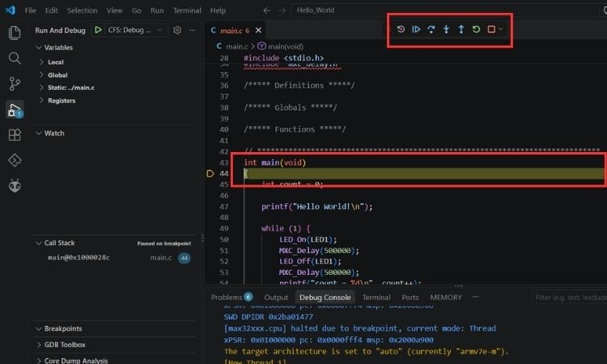The height and width of the screenshot is (364, 607).
Task: Click the printf("Hello World!\n") line
Action: coord(316,206)
